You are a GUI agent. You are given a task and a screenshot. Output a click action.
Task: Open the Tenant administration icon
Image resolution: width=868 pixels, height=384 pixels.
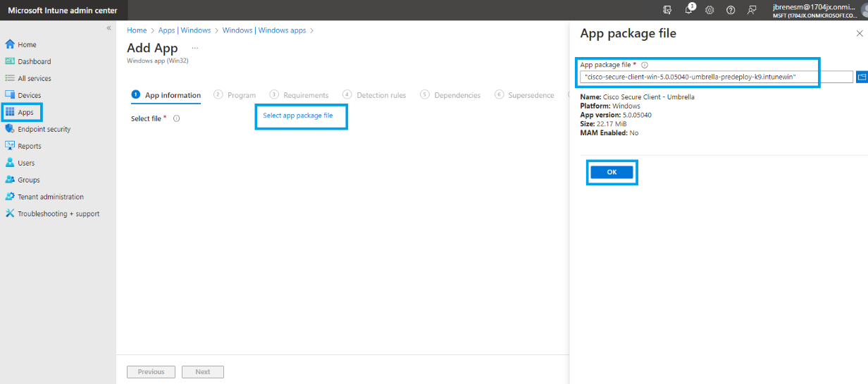(10, 197)
